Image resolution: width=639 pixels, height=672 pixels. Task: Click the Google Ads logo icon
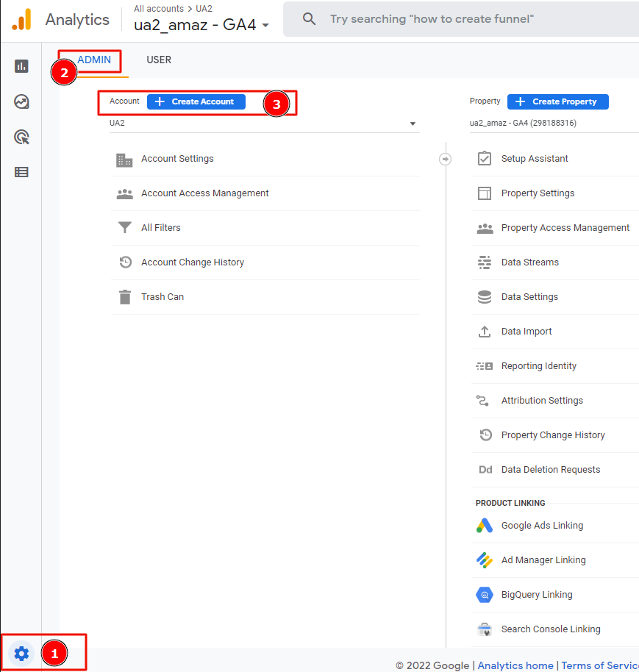485,526
